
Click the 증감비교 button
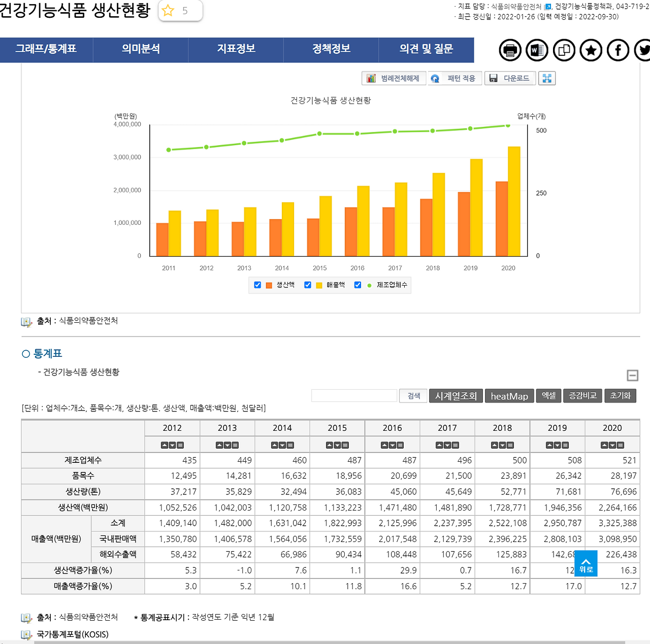click(x=582, y=396)
